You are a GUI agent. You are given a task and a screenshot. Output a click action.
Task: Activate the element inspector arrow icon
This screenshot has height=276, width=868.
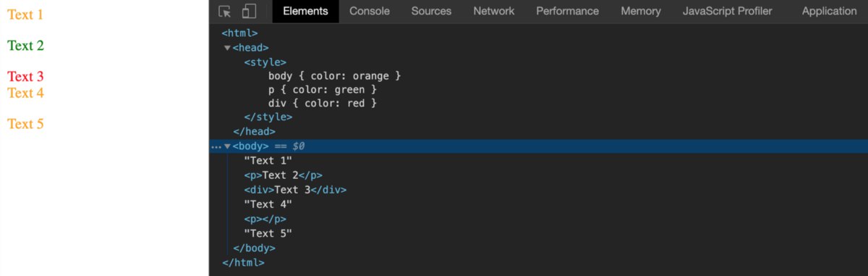click(x=226, y=12)
